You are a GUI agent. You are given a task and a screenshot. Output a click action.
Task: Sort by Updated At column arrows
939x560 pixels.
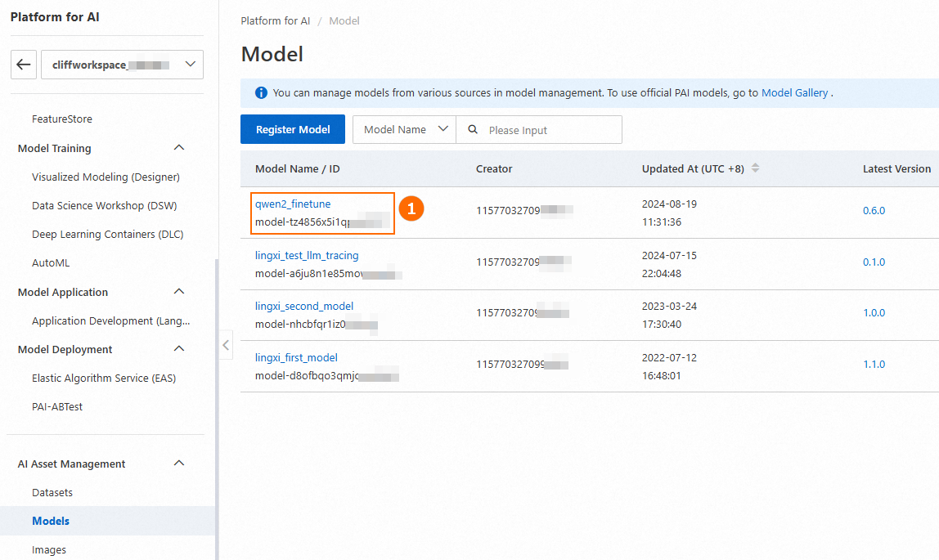(755, 168)
